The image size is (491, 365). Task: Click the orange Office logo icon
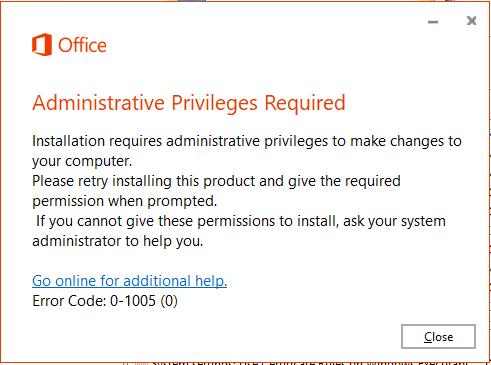pos(42,45)
